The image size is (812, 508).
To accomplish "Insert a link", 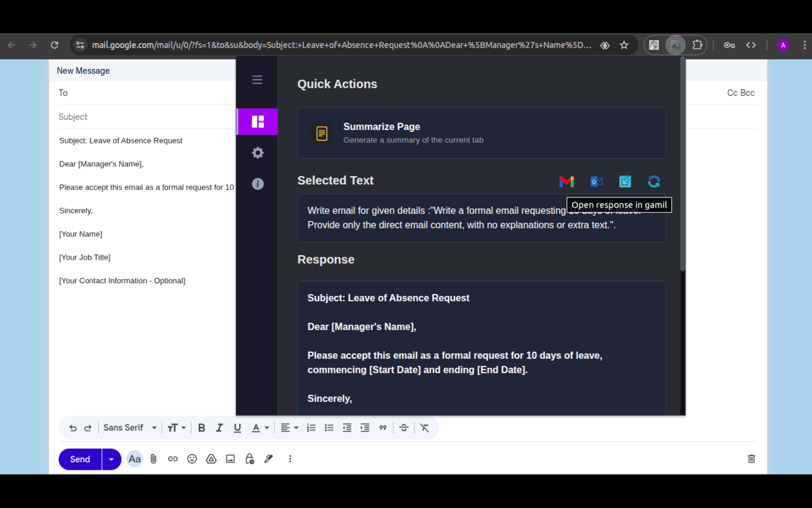I will (173, 459).
